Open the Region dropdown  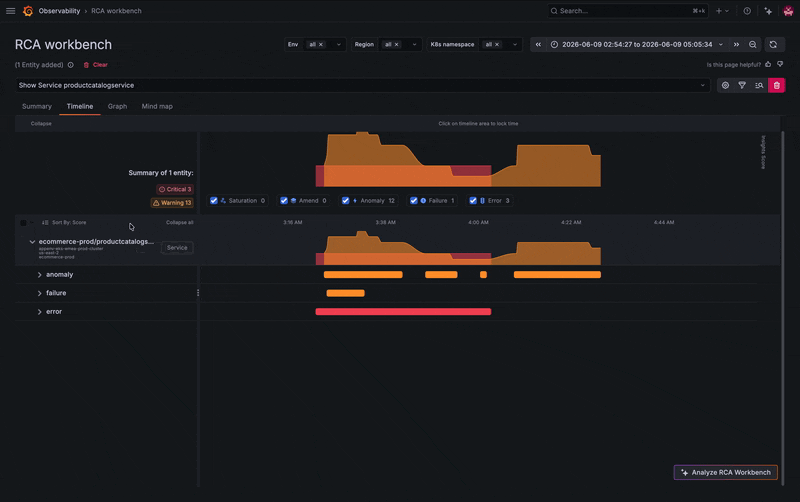[414, 44]
